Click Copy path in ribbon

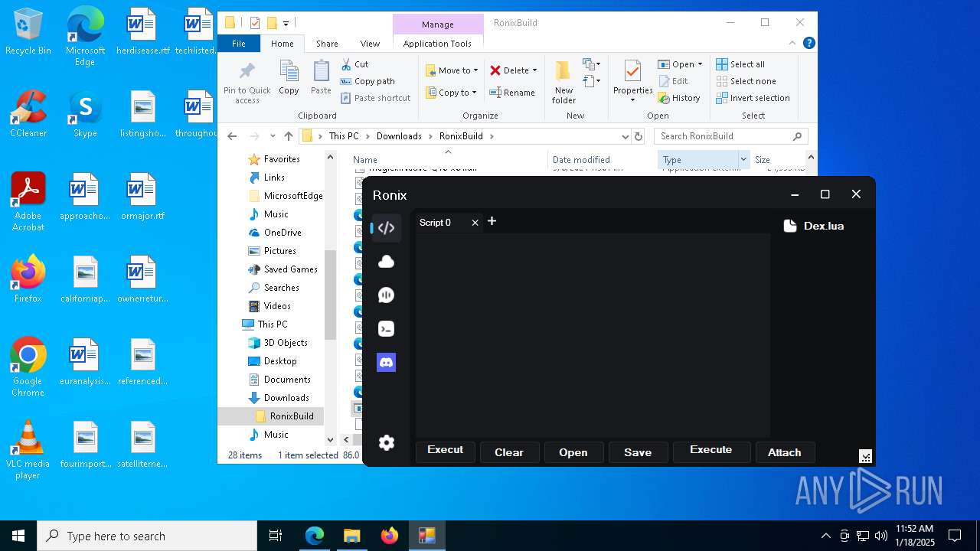[368, 81]
